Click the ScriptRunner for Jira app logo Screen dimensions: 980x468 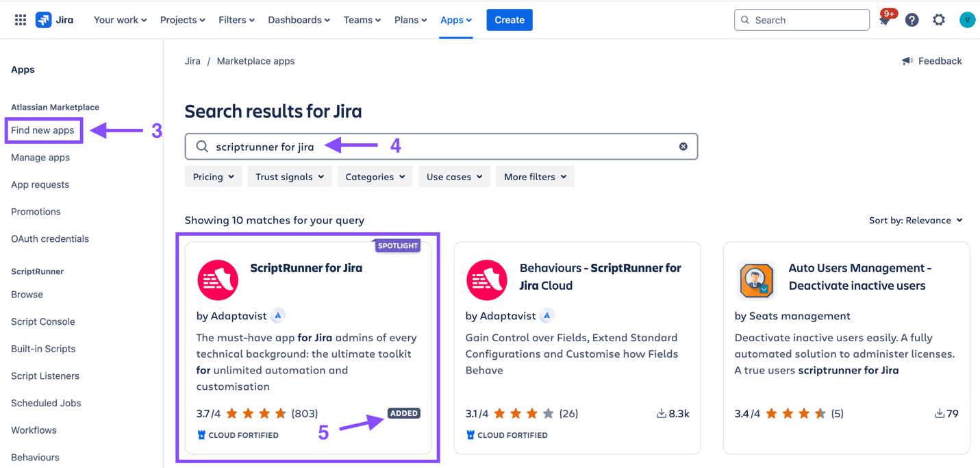click(218, 280)
